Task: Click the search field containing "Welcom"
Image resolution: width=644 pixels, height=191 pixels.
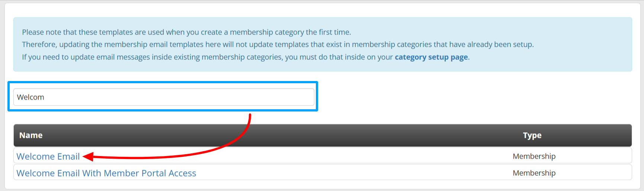Action: coord(164,97)
